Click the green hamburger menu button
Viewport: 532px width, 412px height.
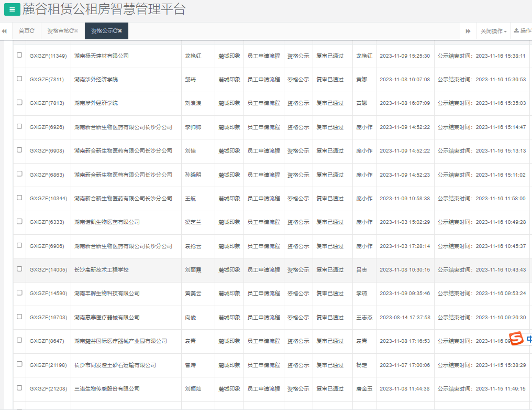pyautogui.click(x=12, y=9)
